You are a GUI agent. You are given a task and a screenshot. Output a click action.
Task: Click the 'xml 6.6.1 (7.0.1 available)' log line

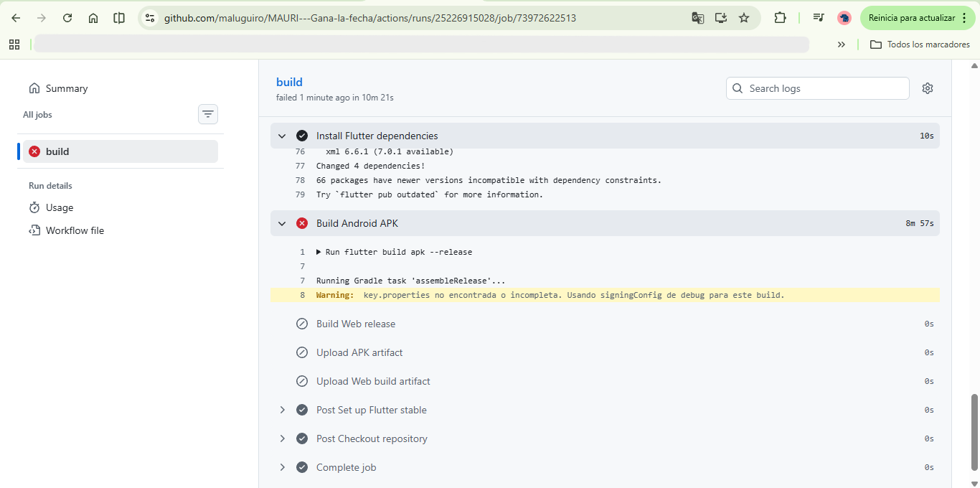click(x=390, y=151)
